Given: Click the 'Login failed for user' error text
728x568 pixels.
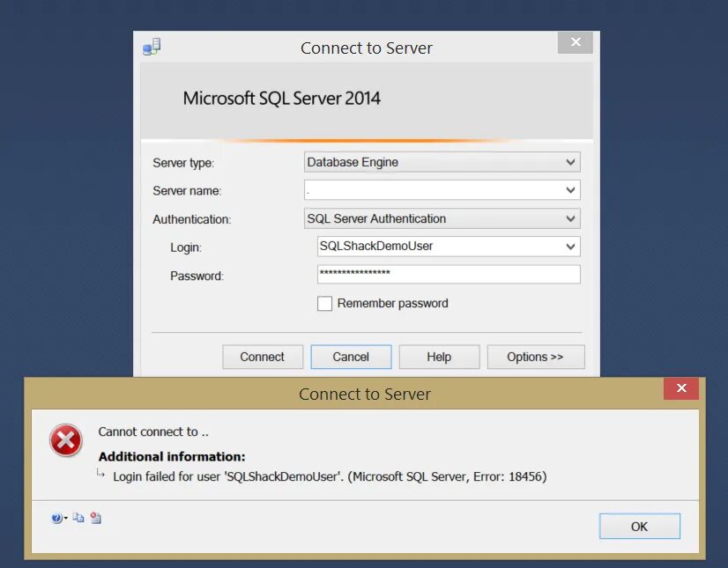Looking at the screenshot, I should [x=331, y=476].
